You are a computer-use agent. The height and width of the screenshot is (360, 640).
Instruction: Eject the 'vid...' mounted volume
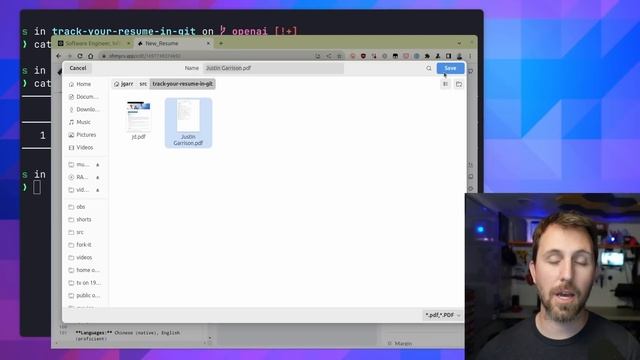coord(98,190)
